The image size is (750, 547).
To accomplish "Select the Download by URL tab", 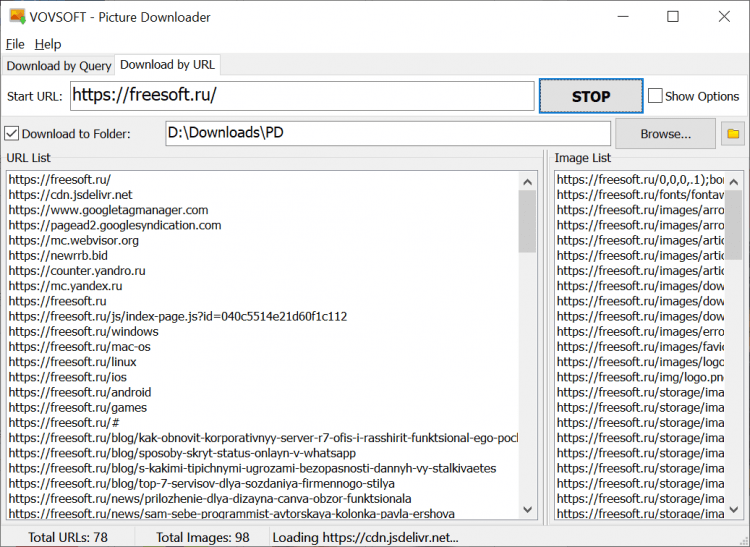I will click(167, 65).
